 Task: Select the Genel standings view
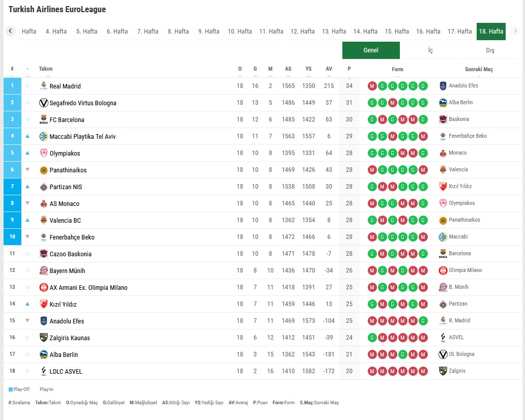[x=371, y=50]
